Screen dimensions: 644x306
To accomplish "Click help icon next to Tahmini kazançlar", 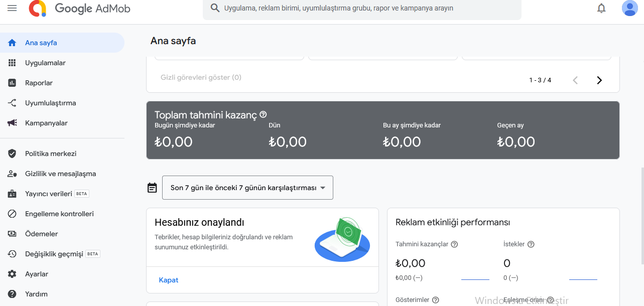I will [454, 244].
